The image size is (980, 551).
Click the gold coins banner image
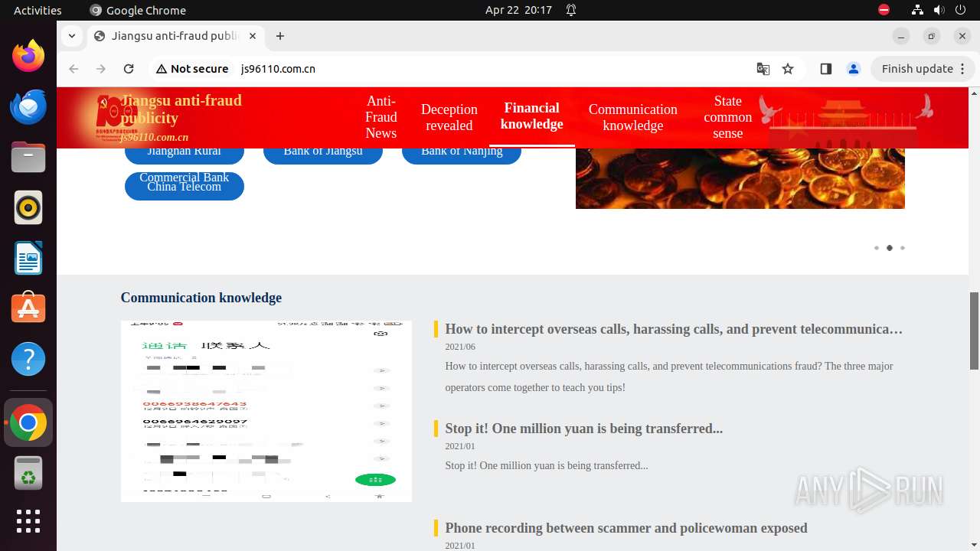740,178
